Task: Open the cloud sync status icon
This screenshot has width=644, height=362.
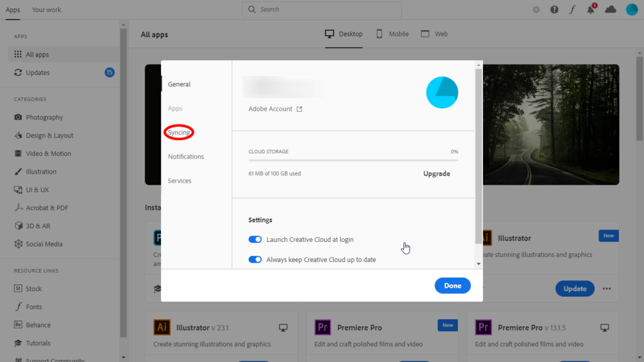Action: (611, 9)
